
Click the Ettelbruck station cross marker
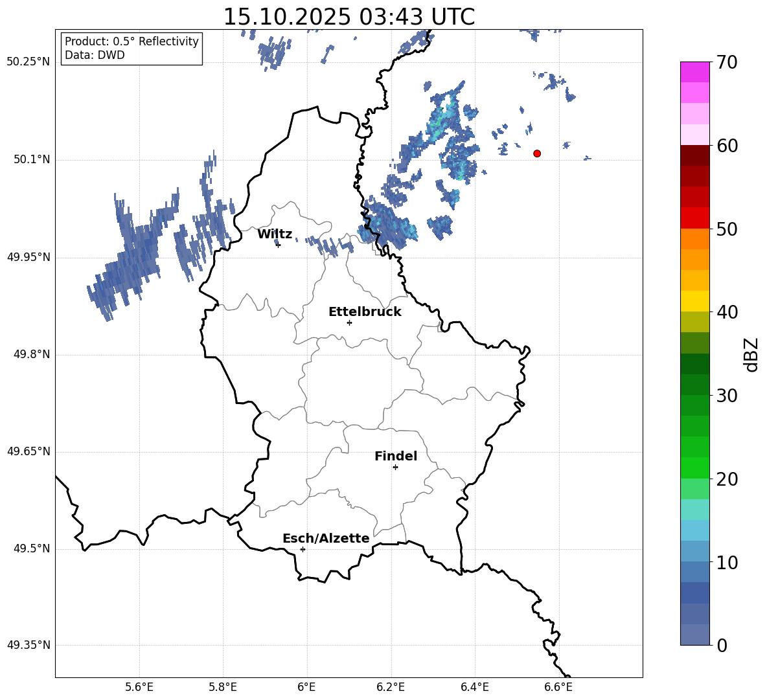tap(349, 322)
